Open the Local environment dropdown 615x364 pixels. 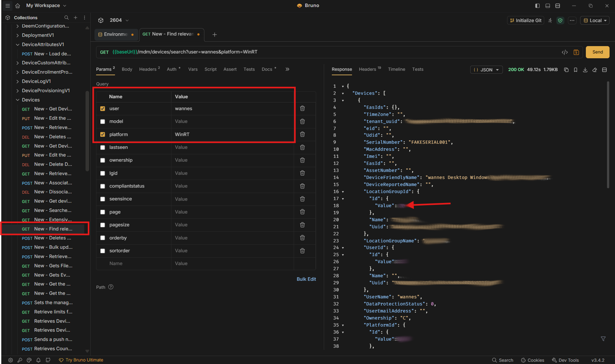tap(595, 20)
